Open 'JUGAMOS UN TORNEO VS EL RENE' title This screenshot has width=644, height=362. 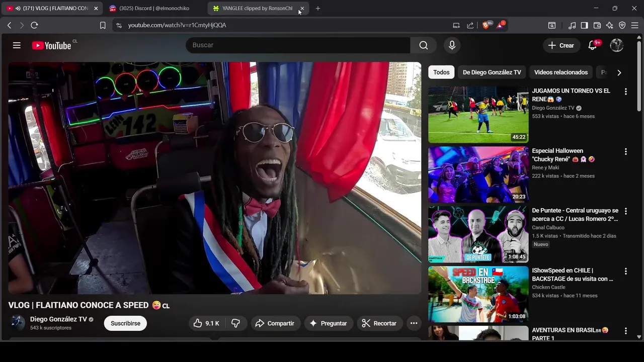click(571, 95)
